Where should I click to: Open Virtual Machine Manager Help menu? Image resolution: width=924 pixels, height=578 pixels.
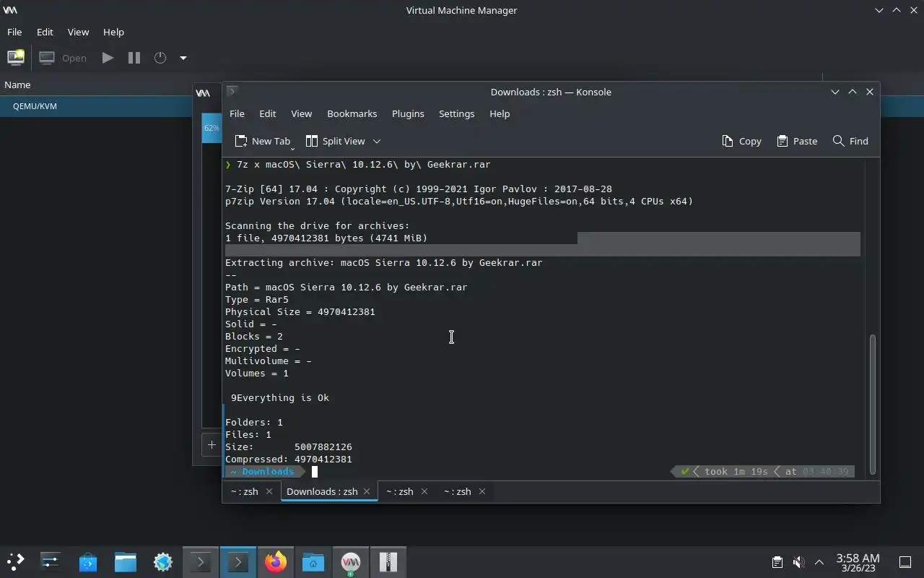[x=113, y=32]
